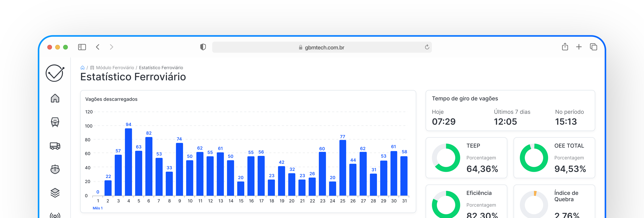Open a new browser tab
This screenshot has height=218, width=644.
pyautogui.click(x=579, y=47)
